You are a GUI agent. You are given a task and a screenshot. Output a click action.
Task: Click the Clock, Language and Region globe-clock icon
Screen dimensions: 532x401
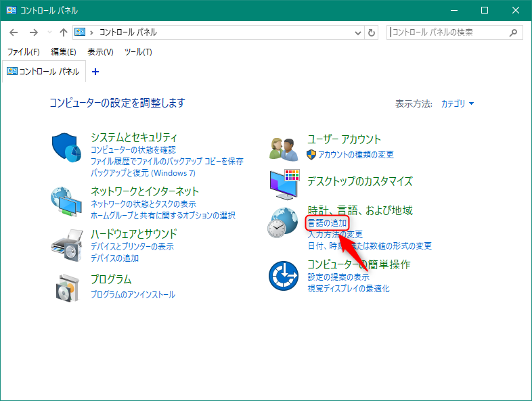283,222
